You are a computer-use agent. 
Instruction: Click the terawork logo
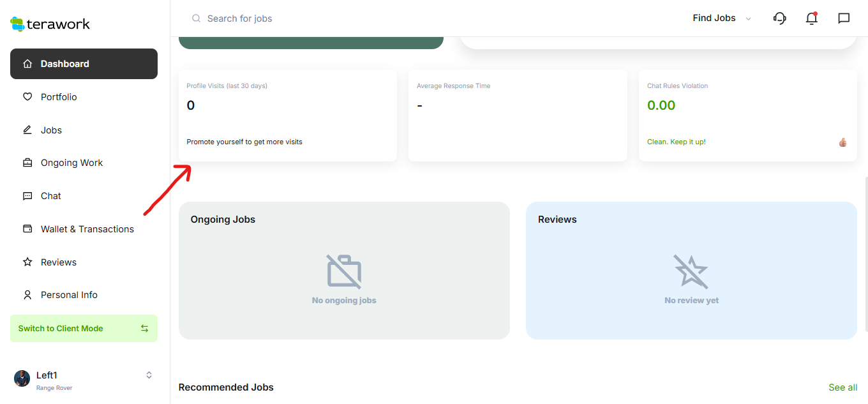(x=50, y=24)
